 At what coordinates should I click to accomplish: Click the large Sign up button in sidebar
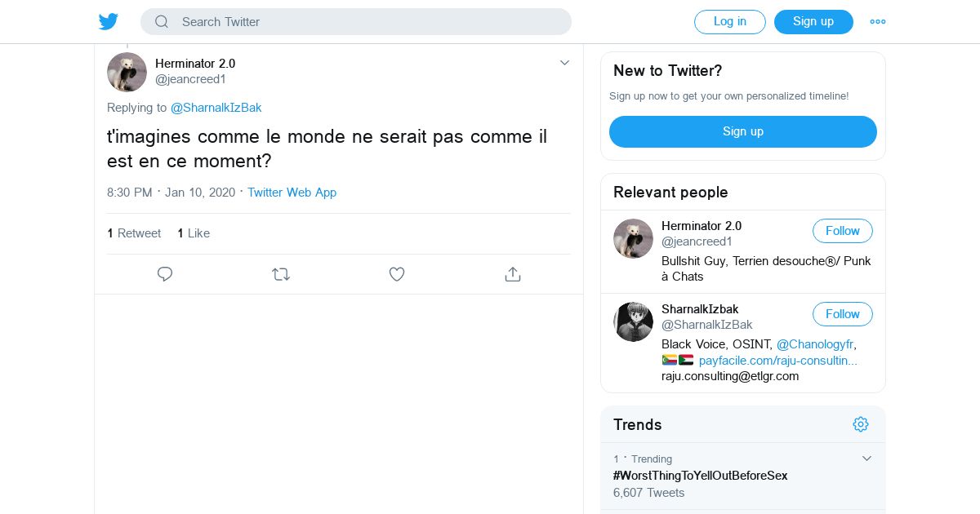tap(742, 131)
